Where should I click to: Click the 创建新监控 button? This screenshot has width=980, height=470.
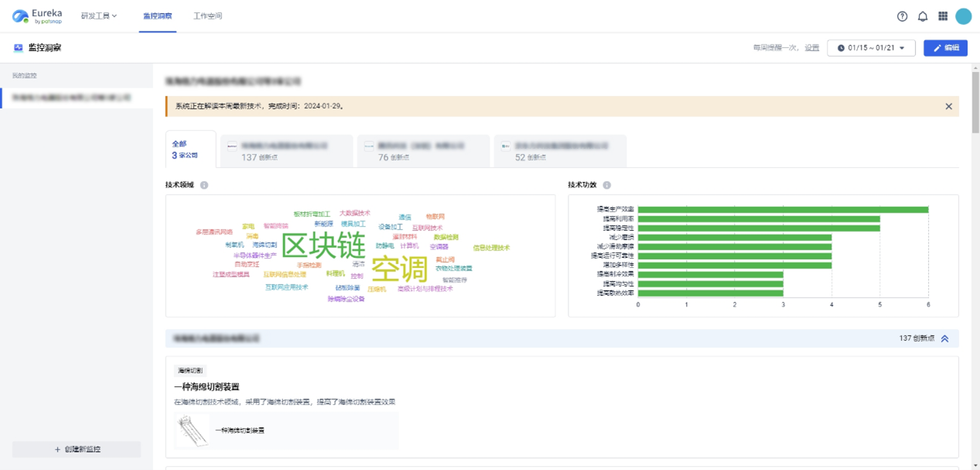tap(77, 449)
